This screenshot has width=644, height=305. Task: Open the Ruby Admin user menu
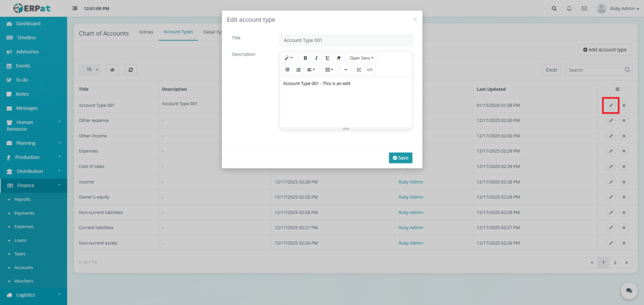click(618, 8)
